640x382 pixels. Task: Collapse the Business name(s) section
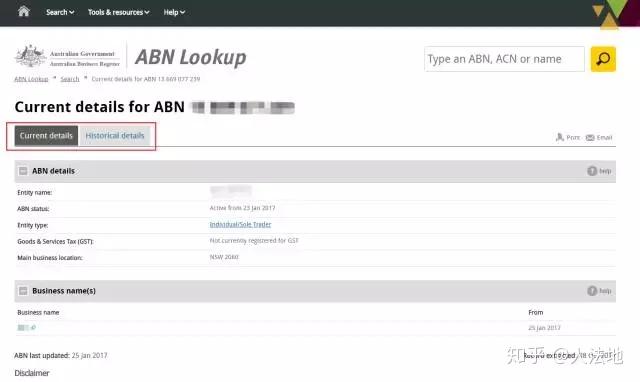point(23,291)
